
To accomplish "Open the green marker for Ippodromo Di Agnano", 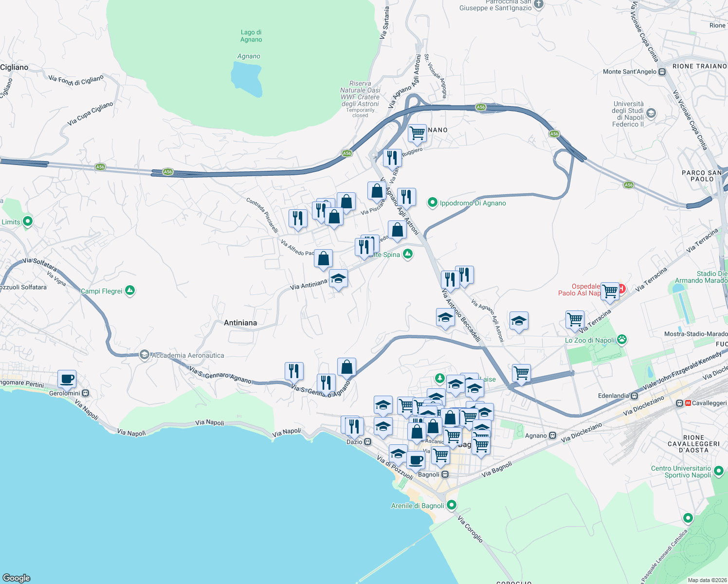I will tap(433, 201).
